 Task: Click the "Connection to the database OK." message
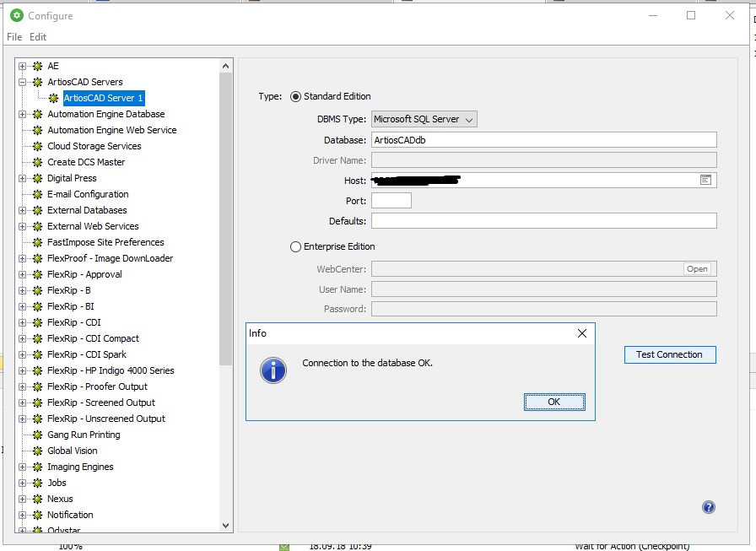click(367, 363)
